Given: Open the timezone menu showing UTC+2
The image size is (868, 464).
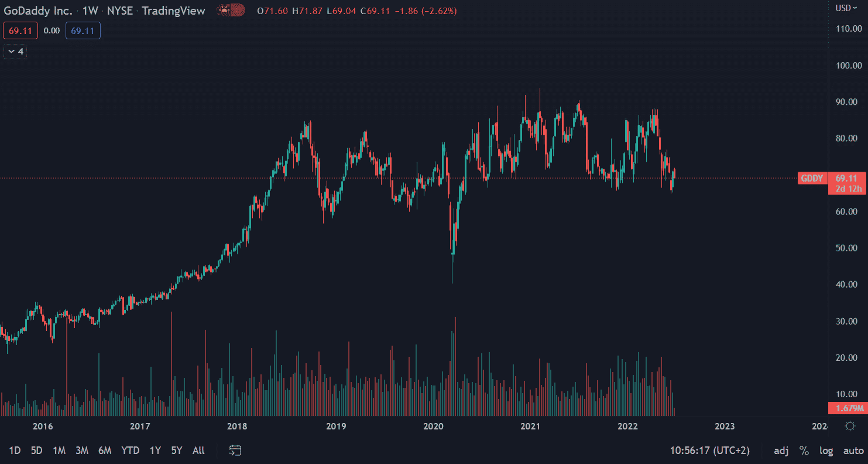Looking at the screenshot, I should click(x=709, y=451).
